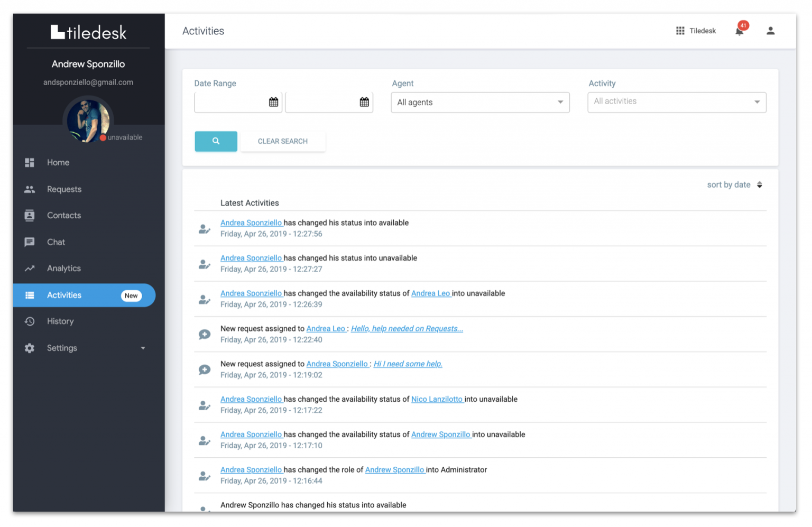812x527 pixels.
Task: Open the start date calendar picker
Action: click(274, 101)
